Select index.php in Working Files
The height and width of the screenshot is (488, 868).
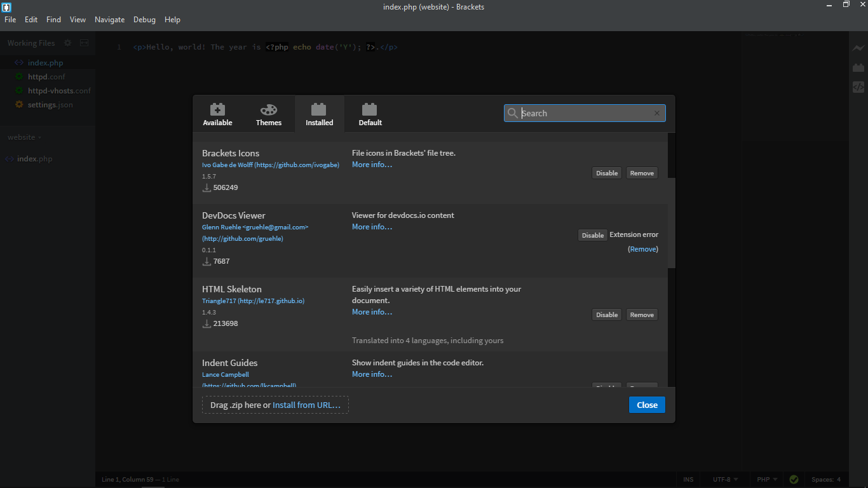point(45,63)
